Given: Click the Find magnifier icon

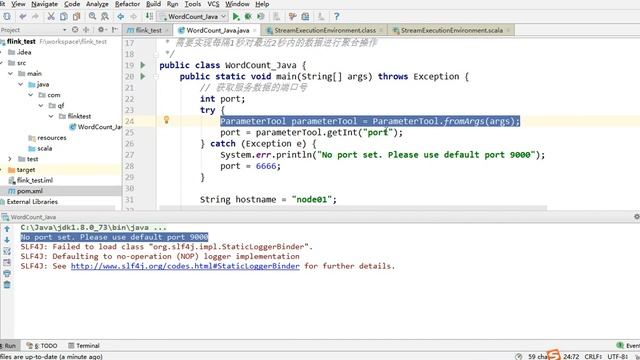Looking at the screenshot, I should (92, 17).
